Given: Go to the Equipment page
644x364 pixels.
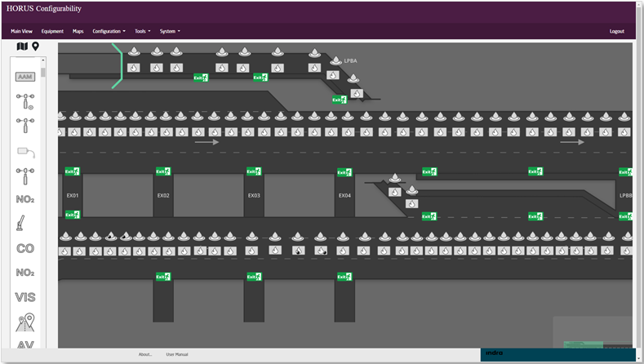Looking at the screenshot, I should coord(52,31).
